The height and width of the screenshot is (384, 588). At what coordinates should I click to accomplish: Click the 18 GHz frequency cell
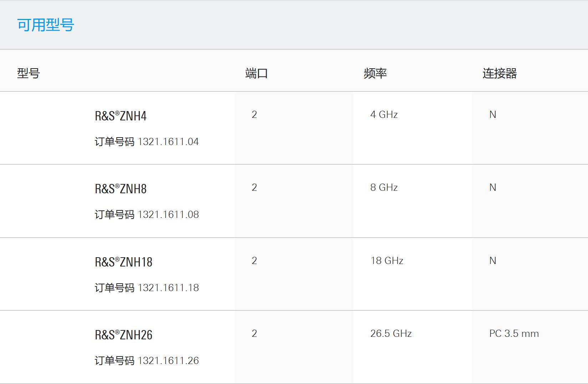tap(387, 261)
